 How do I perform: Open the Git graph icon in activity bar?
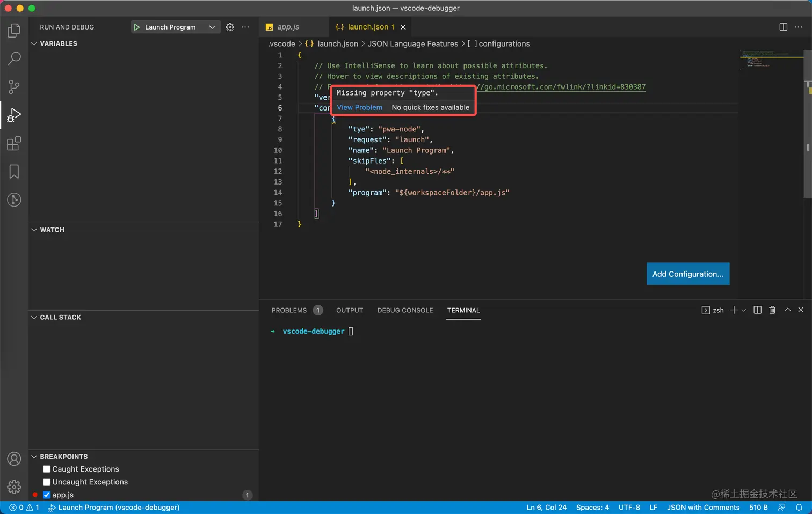(14, 200)
